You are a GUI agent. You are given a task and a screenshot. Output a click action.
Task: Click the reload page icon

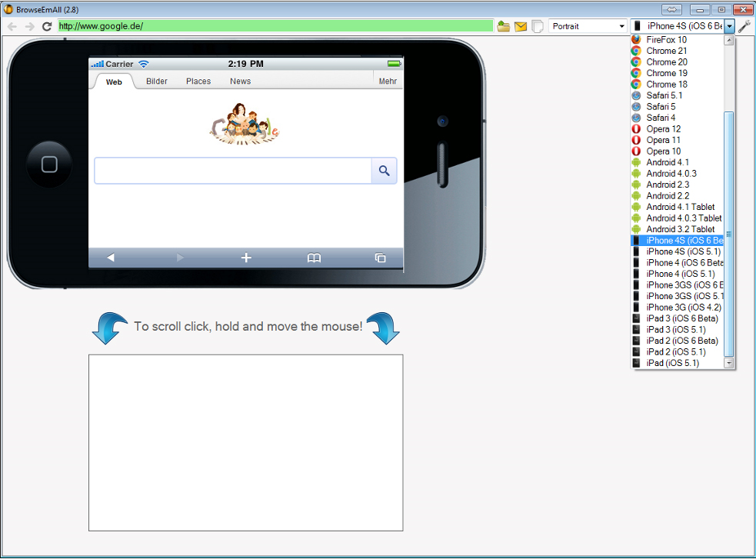point(47,26)
